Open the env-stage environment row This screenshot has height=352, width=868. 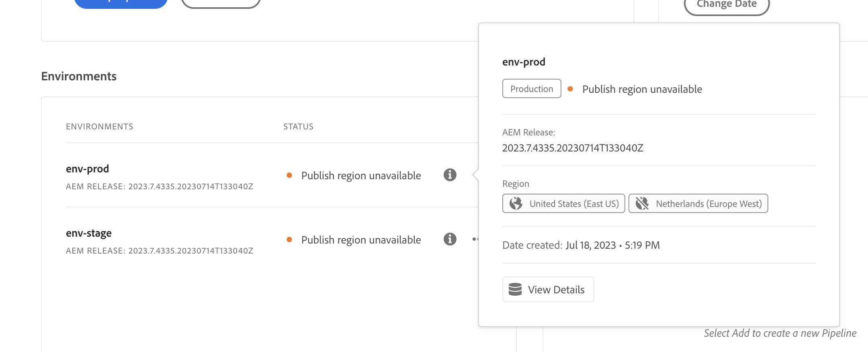[x=89, y=233]
